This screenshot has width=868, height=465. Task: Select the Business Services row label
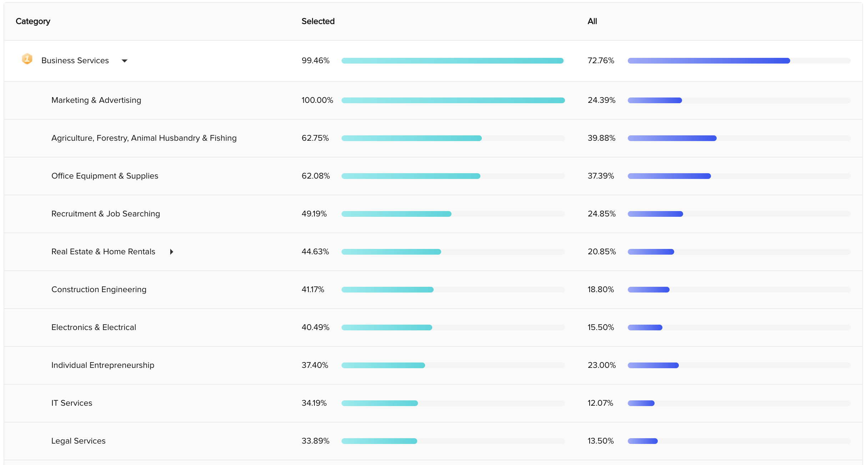pyautogui.click(x=75, y=61)
